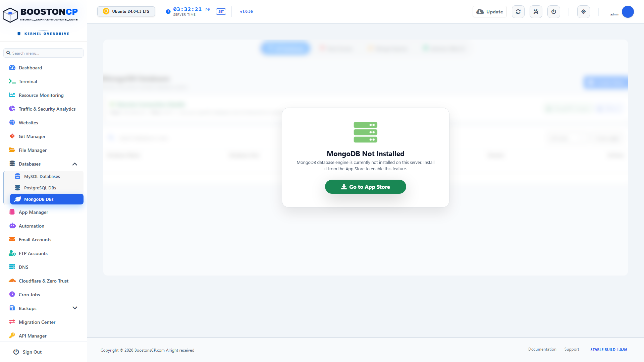Image resolution: width=644 pixels, height=362 pixels.
Task: Select MySQL Databases submenu item
Action: pyautogui.click(x=47, y=176)
